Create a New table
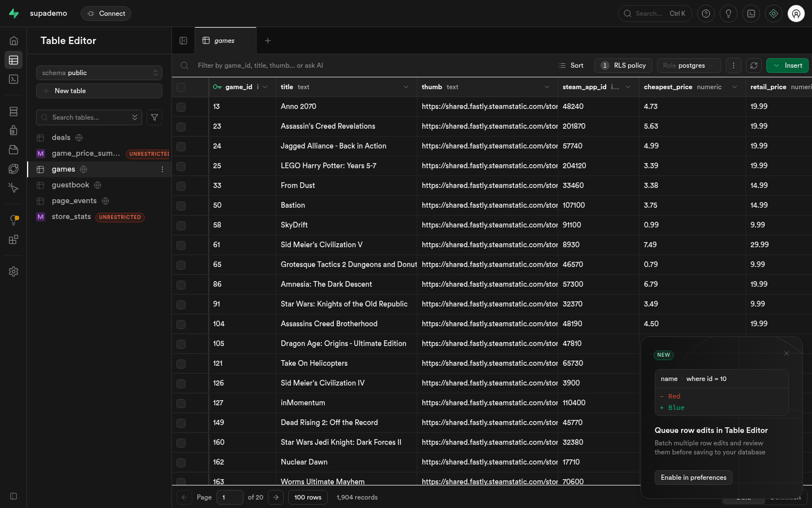Image resolution: width=812 pixels, height=508 pixels. (99, 91)
